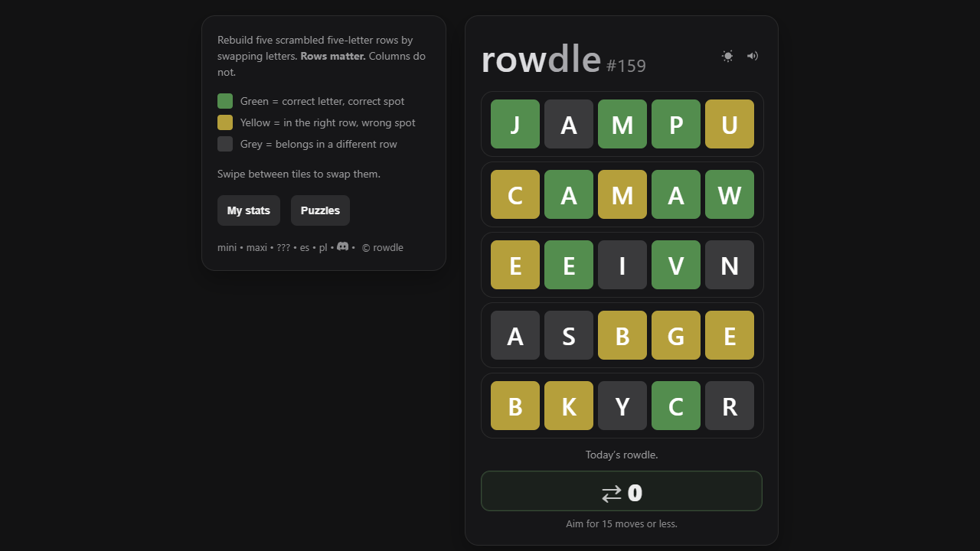Click the yellow legend color swatch
This screenshot has height=551, width=980.
[x=225, y=122]
